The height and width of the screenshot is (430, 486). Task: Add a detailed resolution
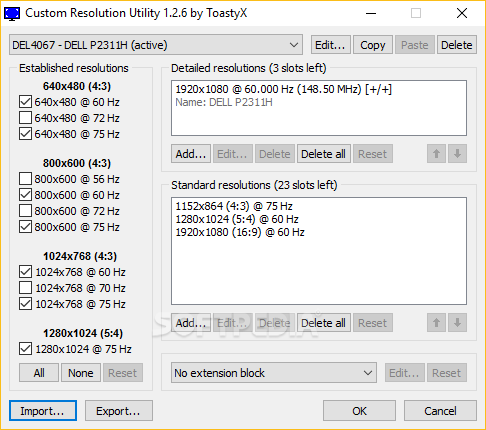pyautogui.click(x=191, y=154)
